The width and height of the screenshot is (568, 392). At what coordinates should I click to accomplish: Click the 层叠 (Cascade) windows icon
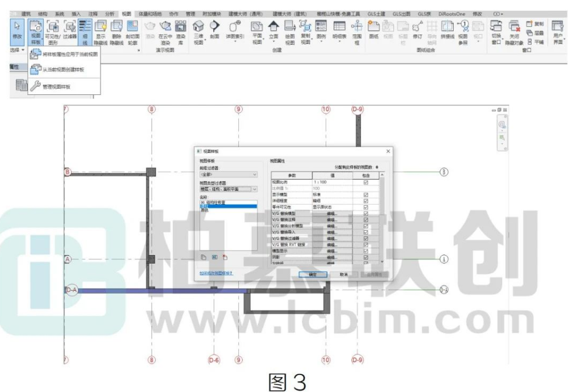[x=529, y=33]
